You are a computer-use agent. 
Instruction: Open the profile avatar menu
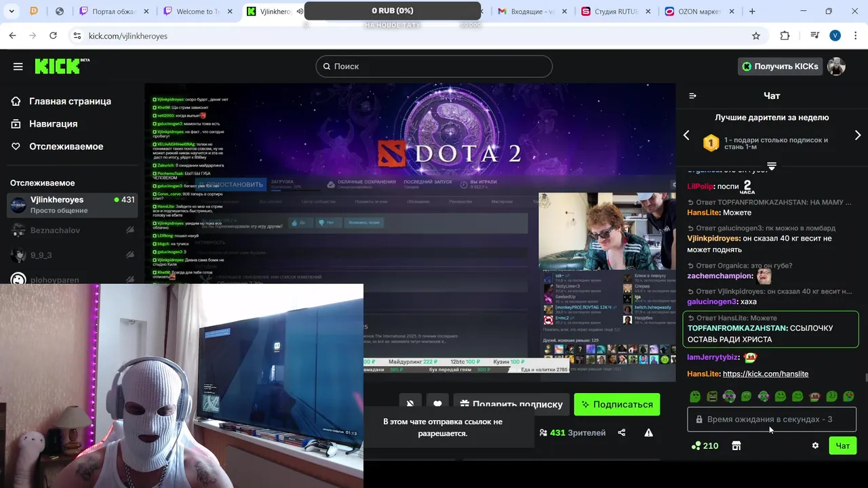tap(836, 66)
